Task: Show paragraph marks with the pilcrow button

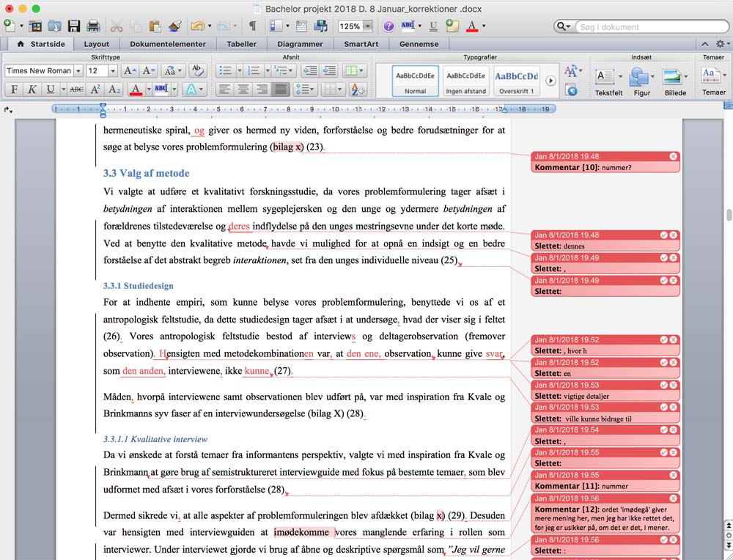Action: click(x=252, y=26)
